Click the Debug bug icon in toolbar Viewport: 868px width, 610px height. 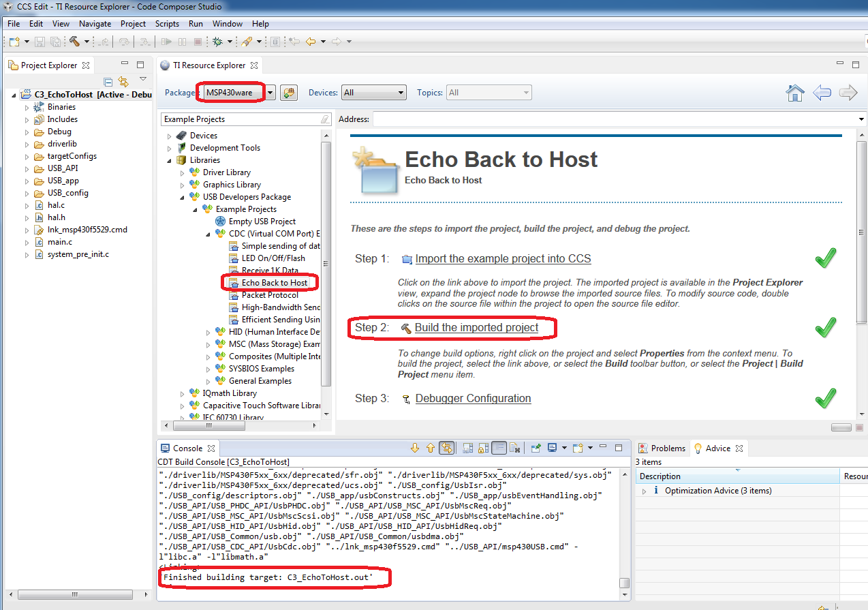point(217,42)
